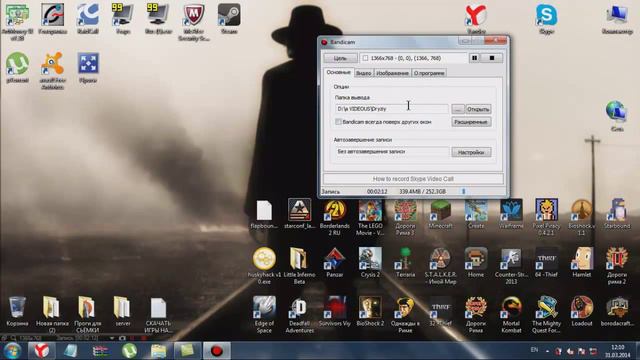This screenshot has width=640, height=360.
Task: Switch to the Основные tab
Action: [338, 72]
